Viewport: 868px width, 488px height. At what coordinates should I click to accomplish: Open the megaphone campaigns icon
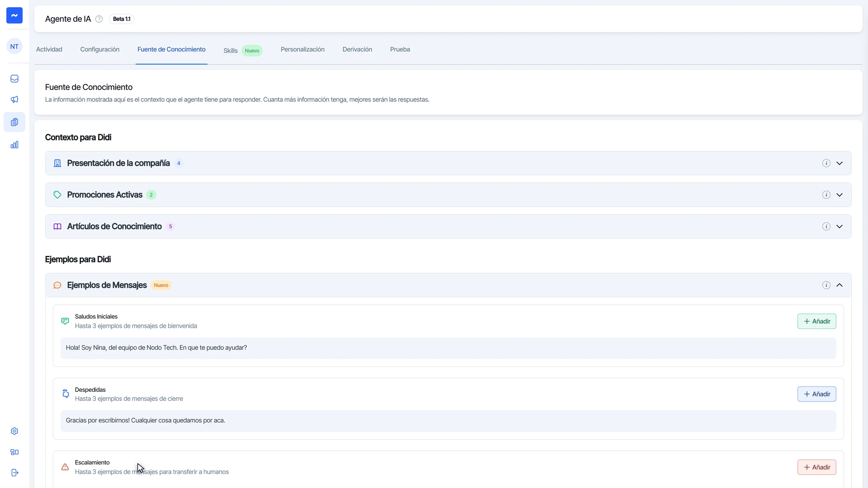[14, 99]
